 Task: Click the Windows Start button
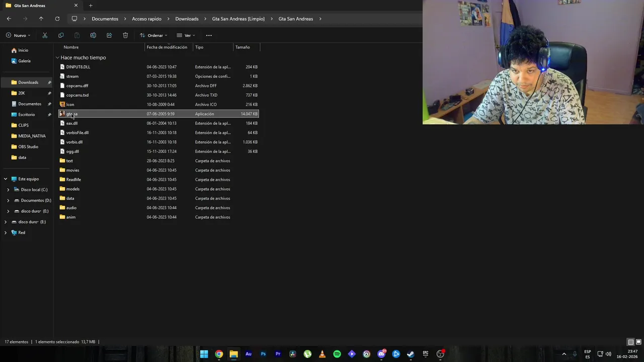click(x=204, y=354)
